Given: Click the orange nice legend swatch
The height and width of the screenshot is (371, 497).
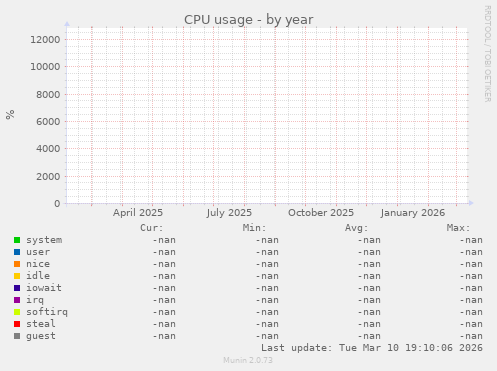Looking at the screenshot, I should pyautogui.click(x=17, y=264).
